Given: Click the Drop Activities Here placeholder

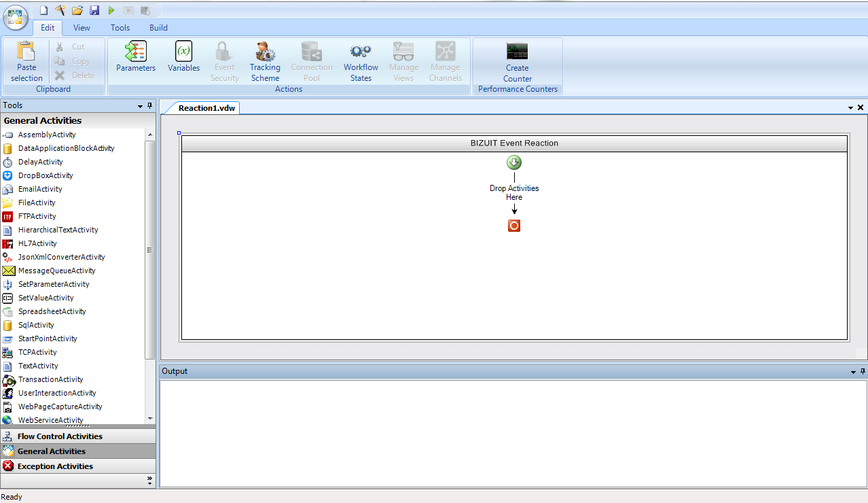Looking at the screenshot, I should (514, 192).
